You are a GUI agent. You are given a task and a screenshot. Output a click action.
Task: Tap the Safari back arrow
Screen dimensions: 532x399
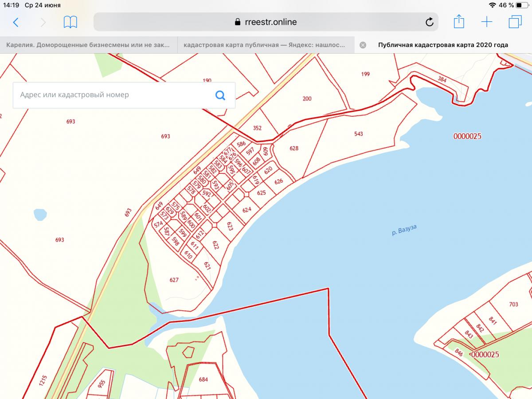click(16, 22)
